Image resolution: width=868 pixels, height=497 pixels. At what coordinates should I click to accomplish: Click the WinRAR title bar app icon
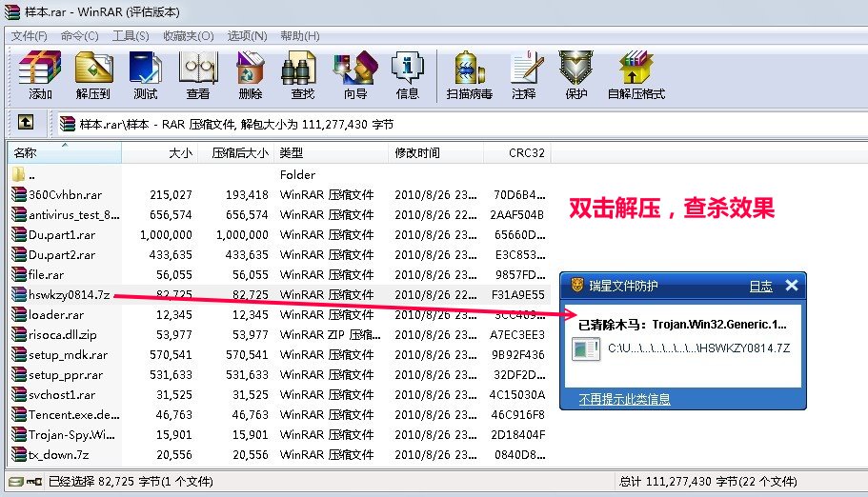click(x=12, y=11)
